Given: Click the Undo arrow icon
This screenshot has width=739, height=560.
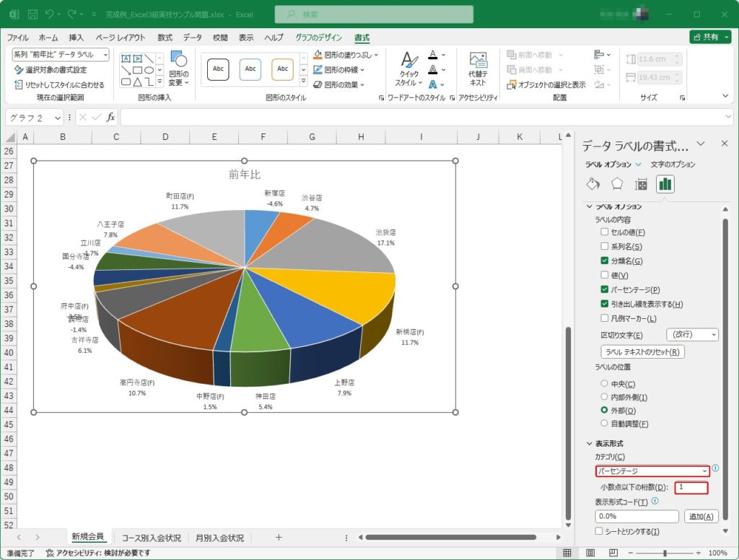Looking at the screenshot, I should (x=50, y=14).
